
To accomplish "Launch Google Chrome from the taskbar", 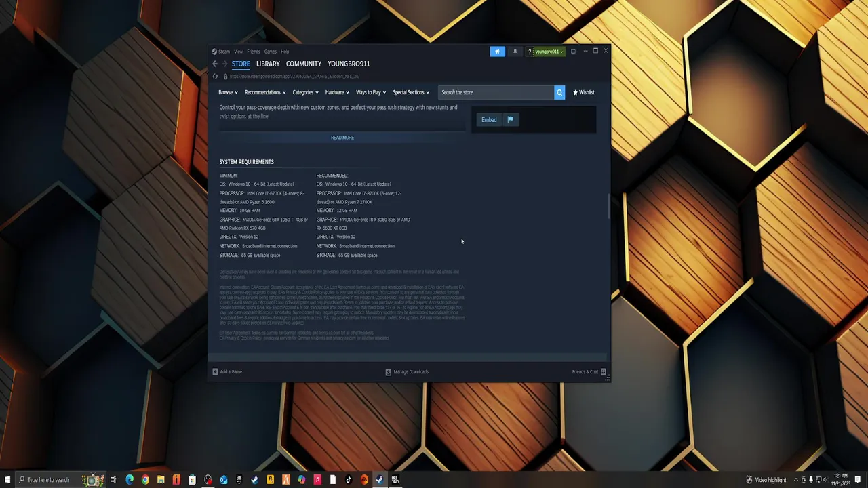I will (145, 480).
